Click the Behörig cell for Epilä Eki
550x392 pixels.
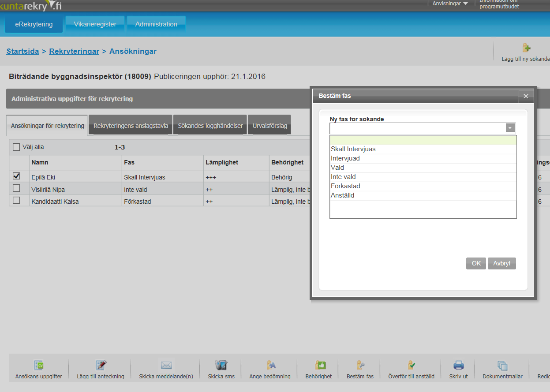click(282, 177)
